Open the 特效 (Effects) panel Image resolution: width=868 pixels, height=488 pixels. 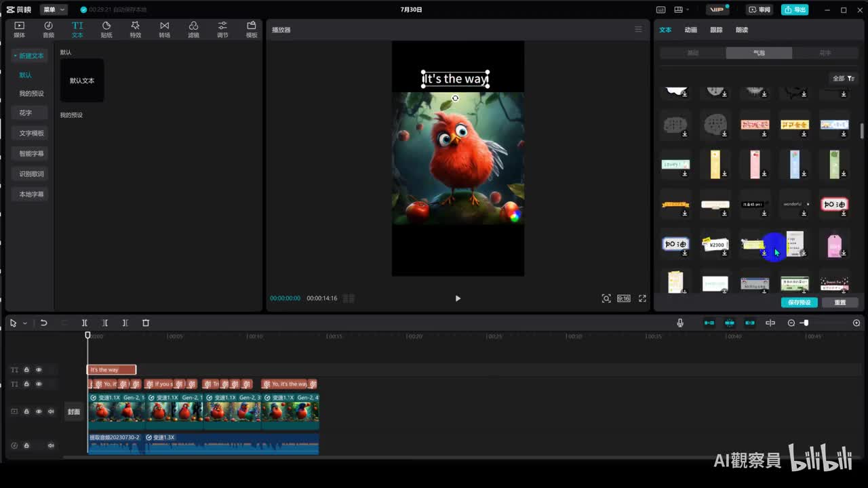pyautogui.click(x=136, y=29)
